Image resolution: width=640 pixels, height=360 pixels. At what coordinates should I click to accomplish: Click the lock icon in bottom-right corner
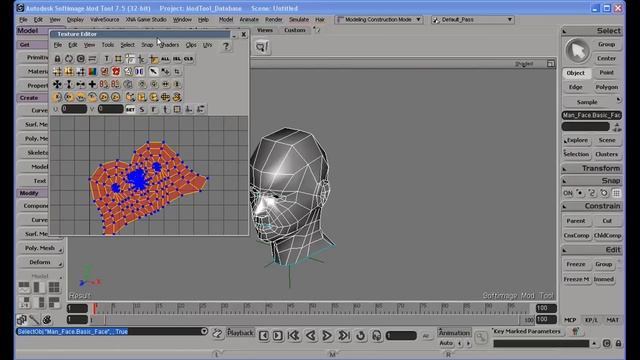[618, 343]
